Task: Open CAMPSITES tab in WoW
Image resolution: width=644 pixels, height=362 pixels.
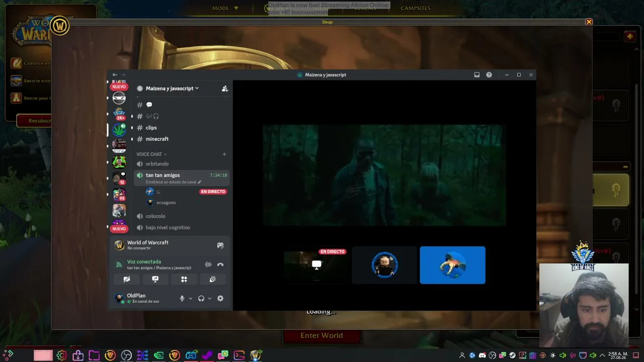Action: [416, 8]
